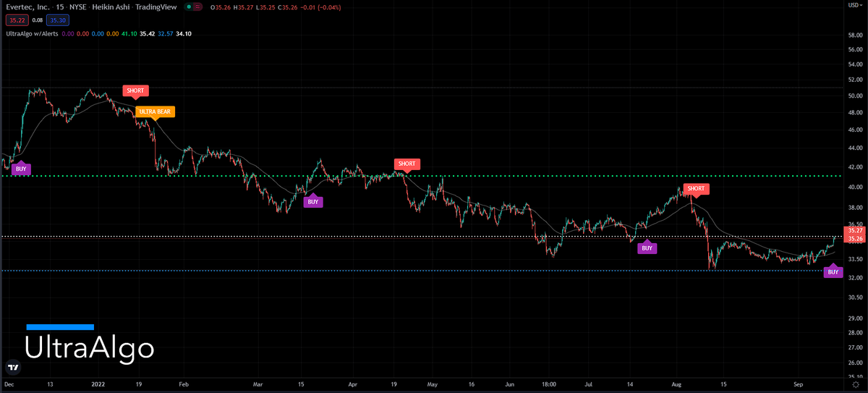Click the SHORT label in early August
Viewport: 868px width, 393px height.
696,189
